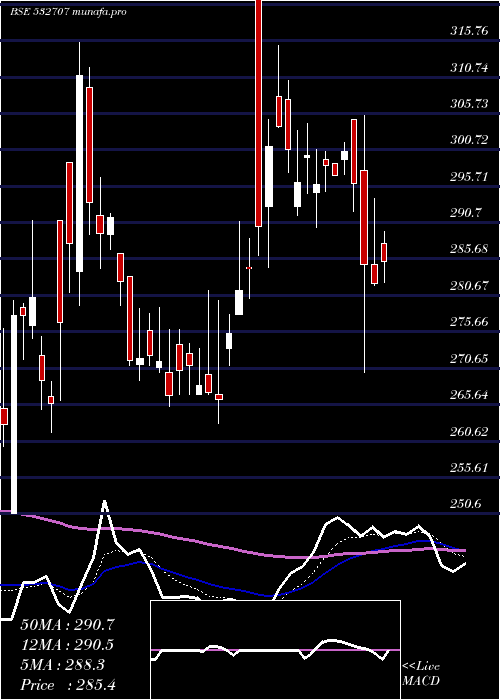This screenshot has width=500, height=700.
Task: Click the 315.76 price axis label
Action: [x=468, y=31]
